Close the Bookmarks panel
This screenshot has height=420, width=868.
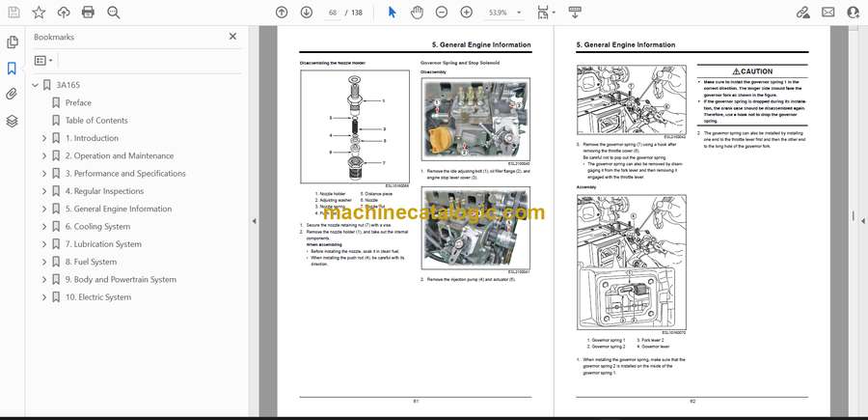(232, 37)
